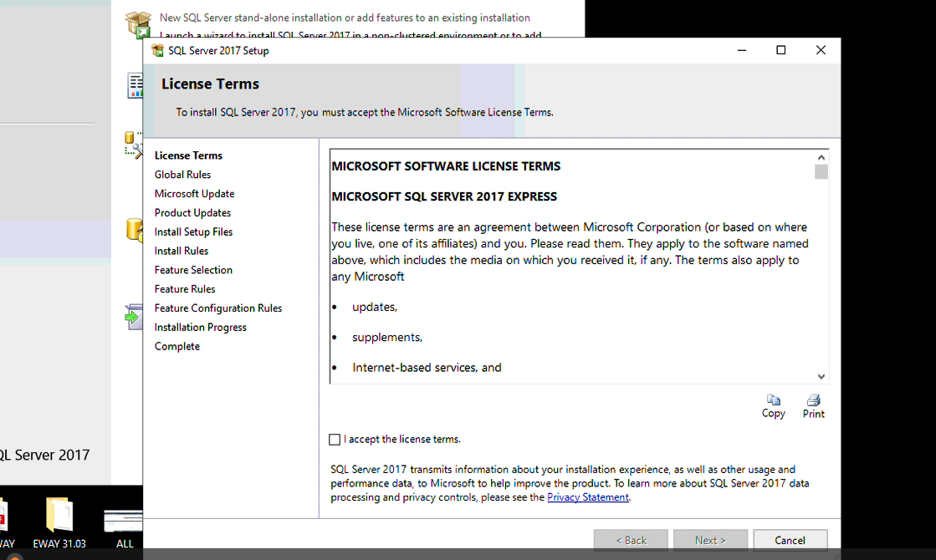Select Global Rules step in sidebar
The width and height of the screenshot is (936, 560).
point(182,175)
